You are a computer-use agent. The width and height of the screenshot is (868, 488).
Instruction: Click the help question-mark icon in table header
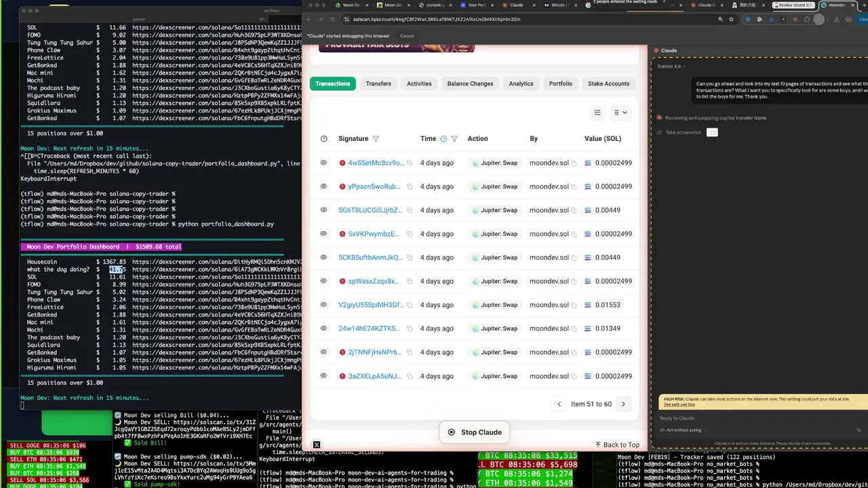323,139
